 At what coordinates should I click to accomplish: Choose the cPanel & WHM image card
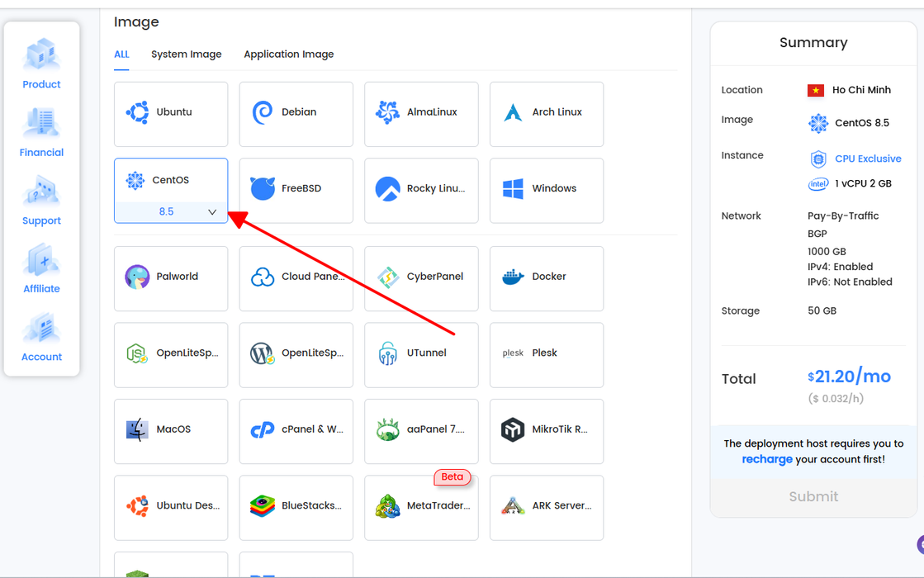(x=296, y=431)
